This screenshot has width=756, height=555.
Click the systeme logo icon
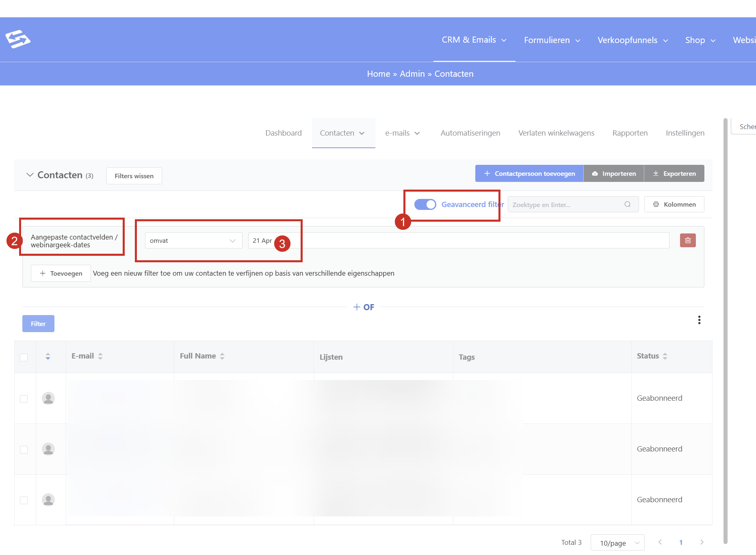tap(18, 39)
